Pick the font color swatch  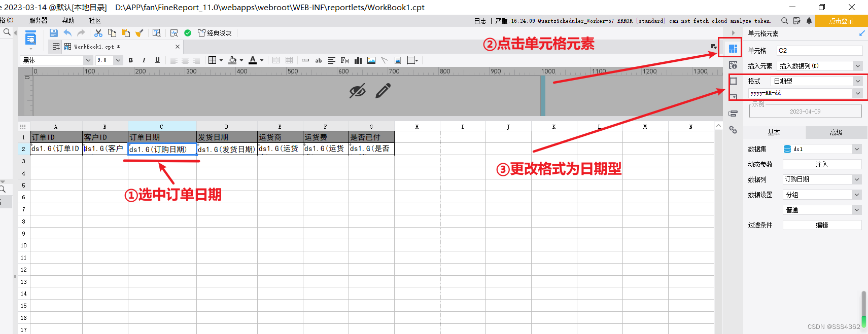click(253, 60)
